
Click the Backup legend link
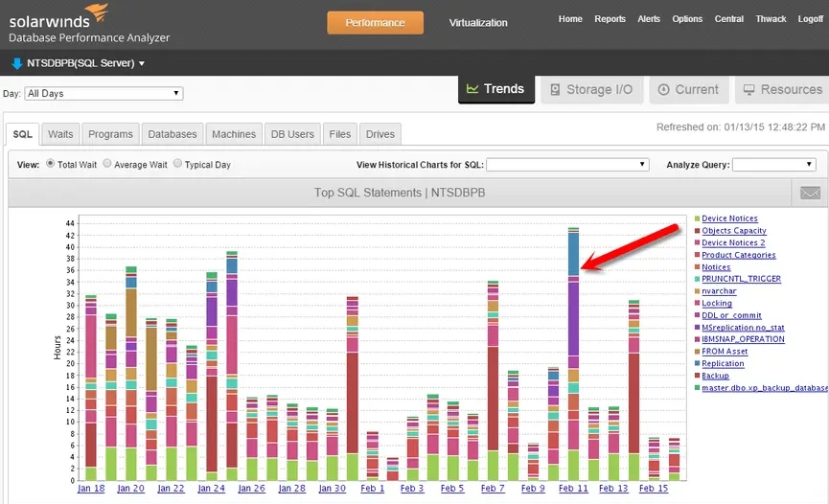715,376
